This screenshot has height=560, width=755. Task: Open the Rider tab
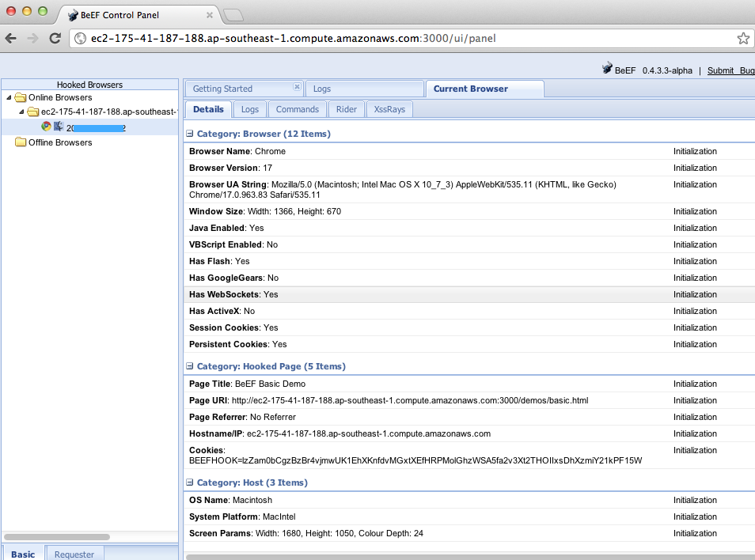pyautogui.click(x=346, y=109)
